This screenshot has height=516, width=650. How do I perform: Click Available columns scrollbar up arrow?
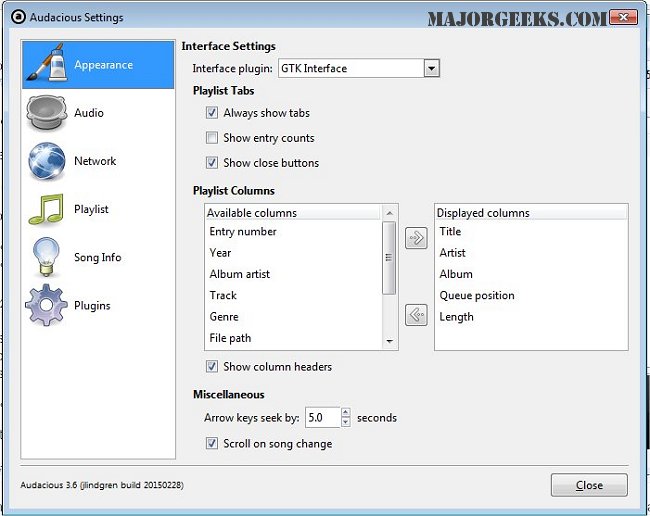tap(389, 213)
